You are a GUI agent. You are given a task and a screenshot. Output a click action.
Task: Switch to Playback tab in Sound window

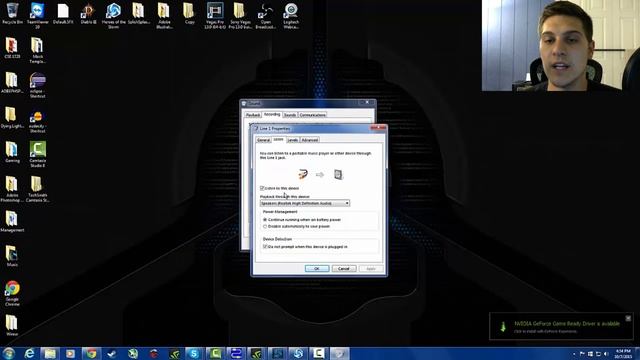pyautogui.click(x=253, y=115)
